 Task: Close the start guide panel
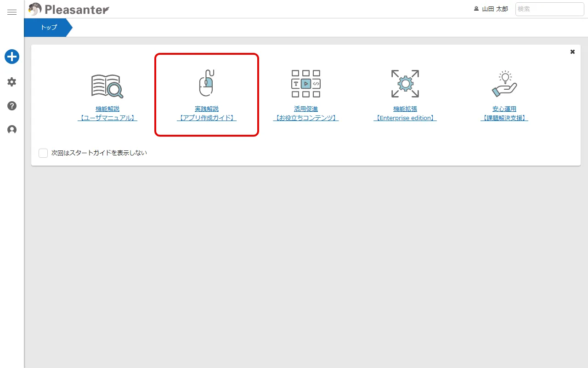point(572,52)
